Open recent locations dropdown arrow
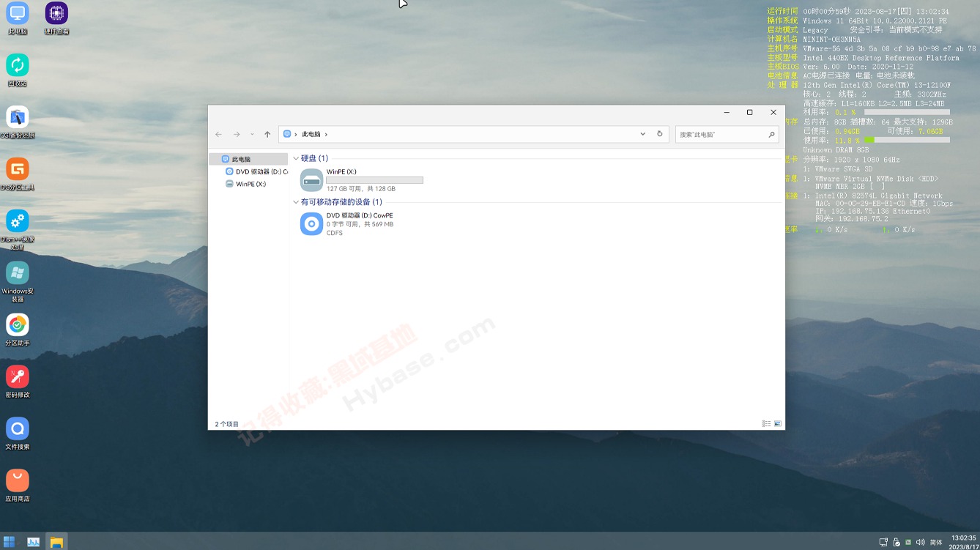 (252, 135)
